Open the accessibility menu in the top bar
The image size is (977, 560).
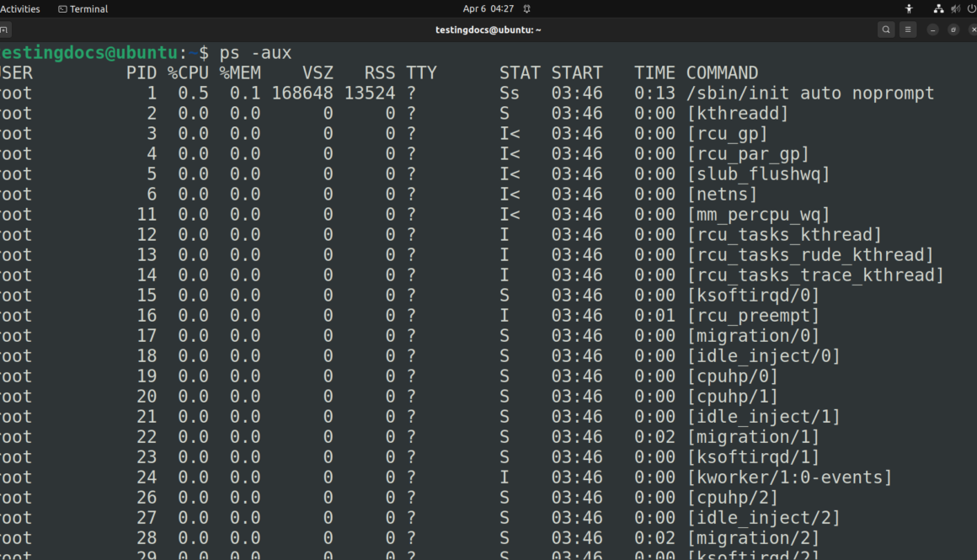(x=909, y=8)
